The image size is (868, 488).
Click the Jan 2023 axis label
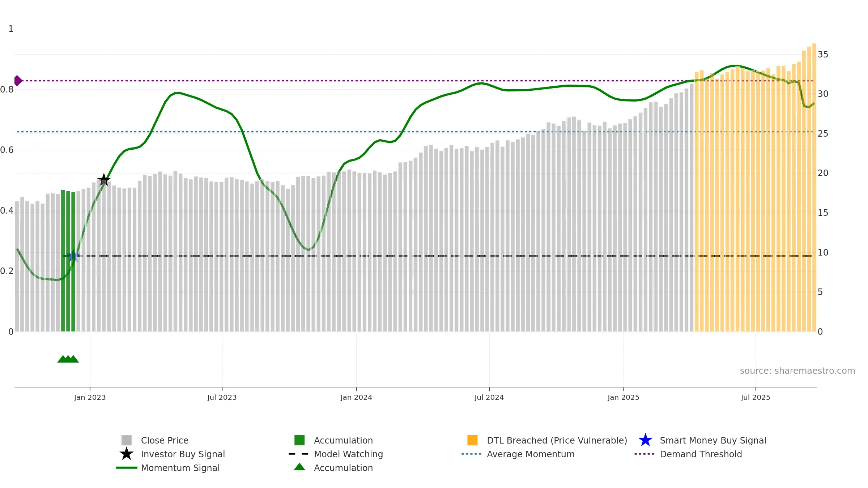[90, 397]
